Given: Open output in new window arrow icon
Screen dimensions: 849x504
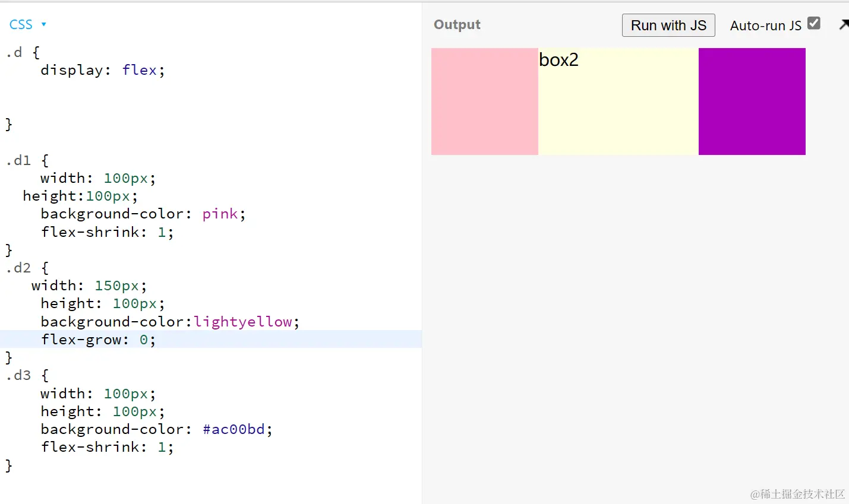Looking at the screenshot, I should pyautogui.click(x=844, y=24).
